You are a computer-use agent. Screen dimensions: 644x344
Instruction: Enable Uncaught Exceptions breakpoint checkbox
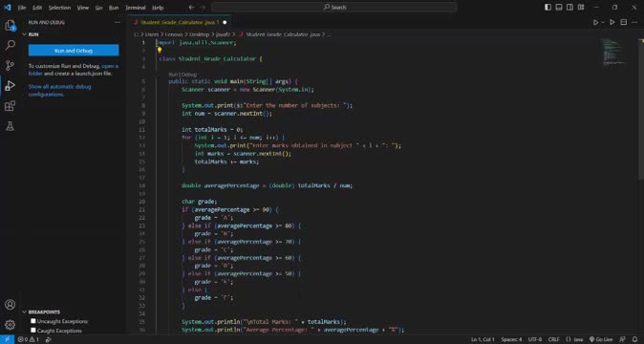click(33, 321)
